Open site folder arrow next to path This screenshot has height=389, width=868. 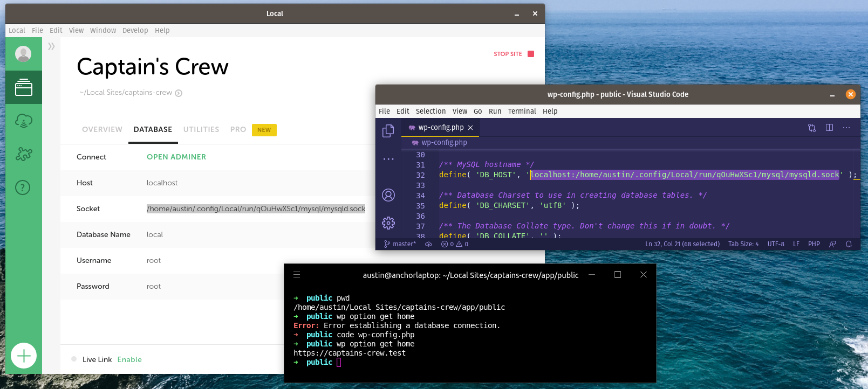tap(179, 93)
